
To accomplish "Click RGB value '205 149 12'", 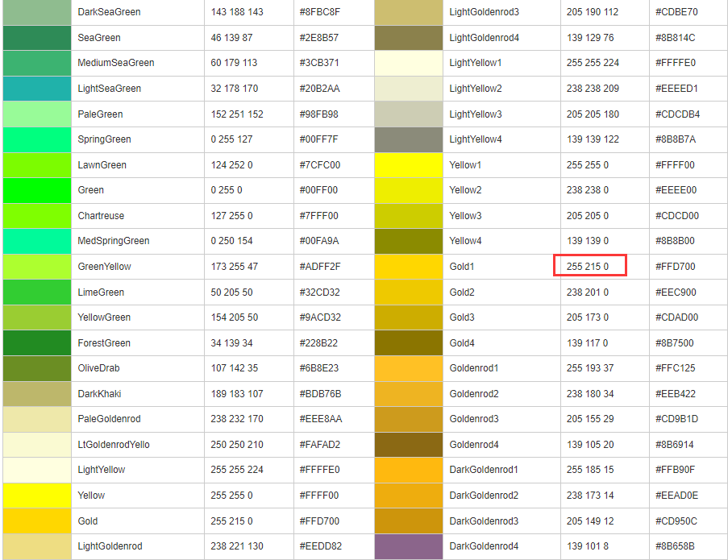I will pos(590,521).
